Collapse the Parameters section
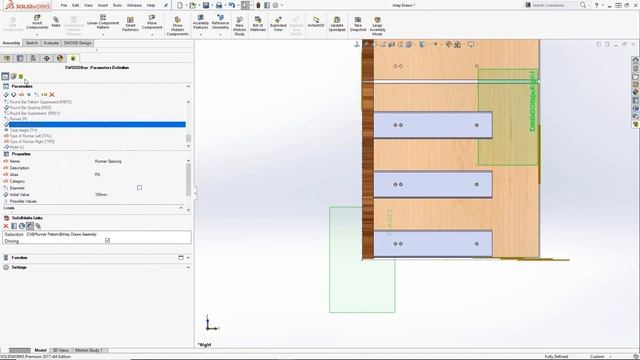The width and height of the screenshot is (640, 360). click(188, 87)
